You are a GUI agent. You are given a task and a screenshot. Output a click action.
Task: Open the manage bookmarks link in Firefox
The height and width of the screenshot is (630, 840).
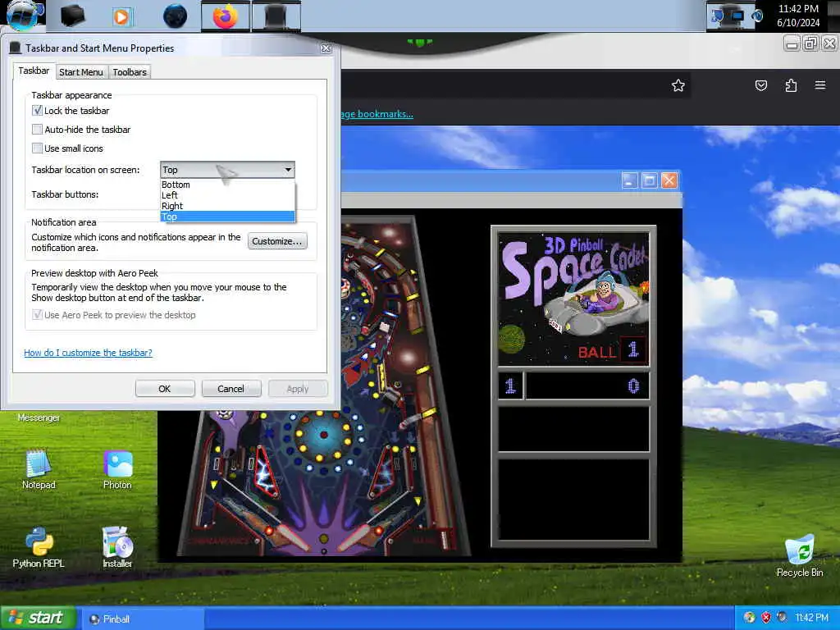click(x=377, y=114)
